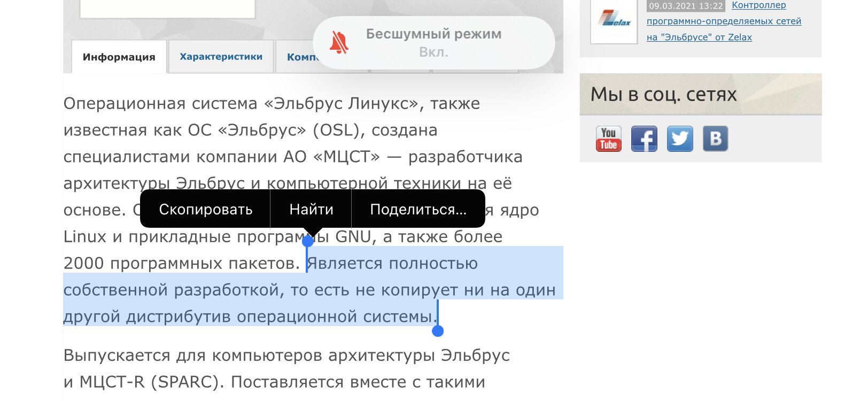Image resolution: width=868 pixels, height=401 pixels.
Task: Switch to the Информация tab
Action: (119, 57)
